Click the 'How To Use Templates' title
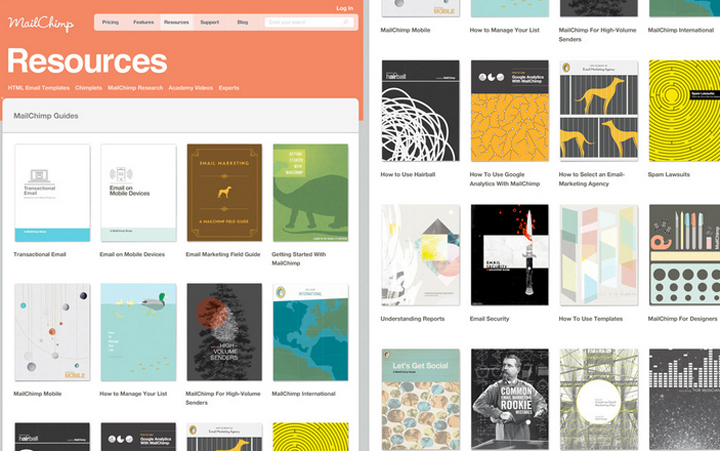The width and height of the screenshot is (720, 451). pos(591,319)
